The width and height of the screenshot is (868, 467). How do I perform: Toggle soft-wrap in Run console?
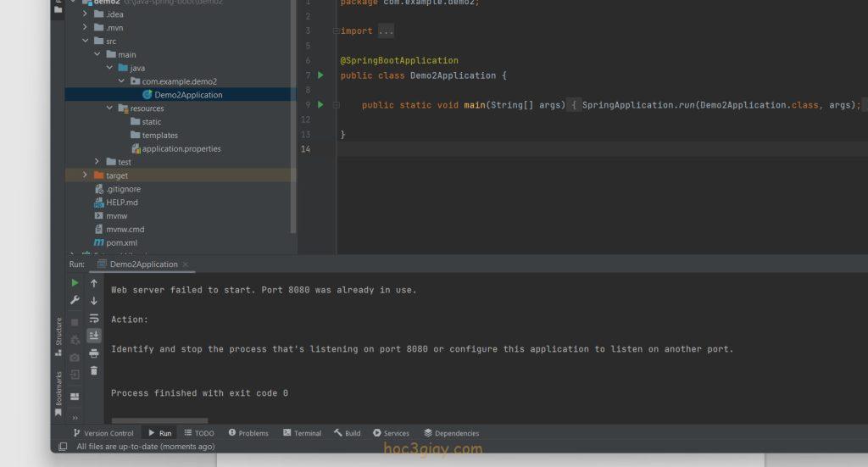(94, 318)
